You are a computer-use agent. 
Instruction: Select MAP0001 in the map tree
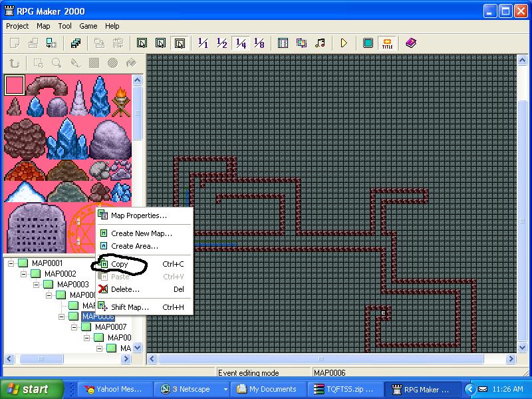pos(47,263)
